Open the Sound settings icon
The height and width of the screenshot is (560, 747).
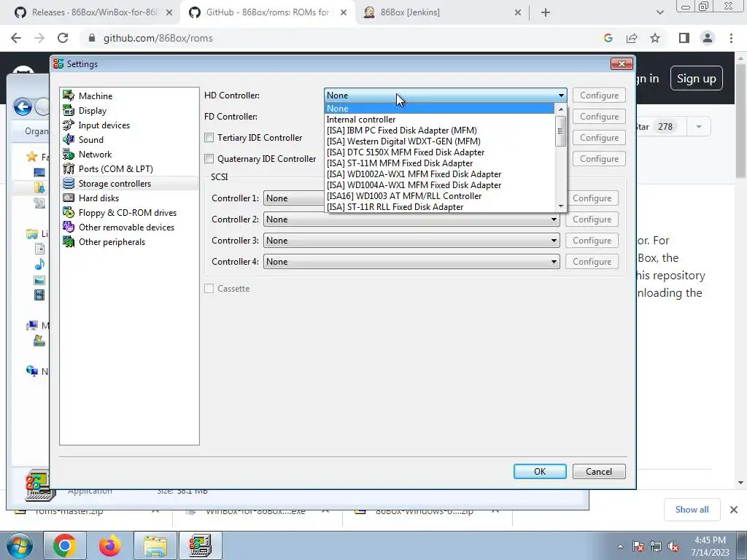(69, 139)
